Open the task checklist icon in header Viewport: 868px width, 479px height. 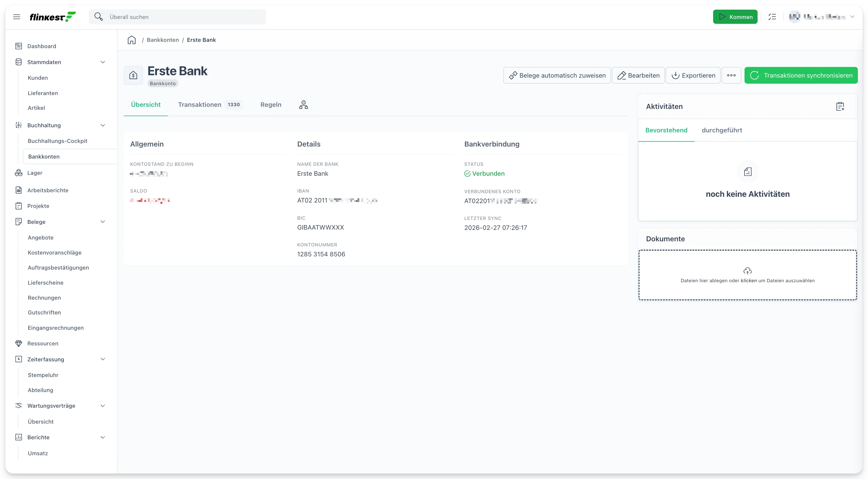click(x=772, y=17)
